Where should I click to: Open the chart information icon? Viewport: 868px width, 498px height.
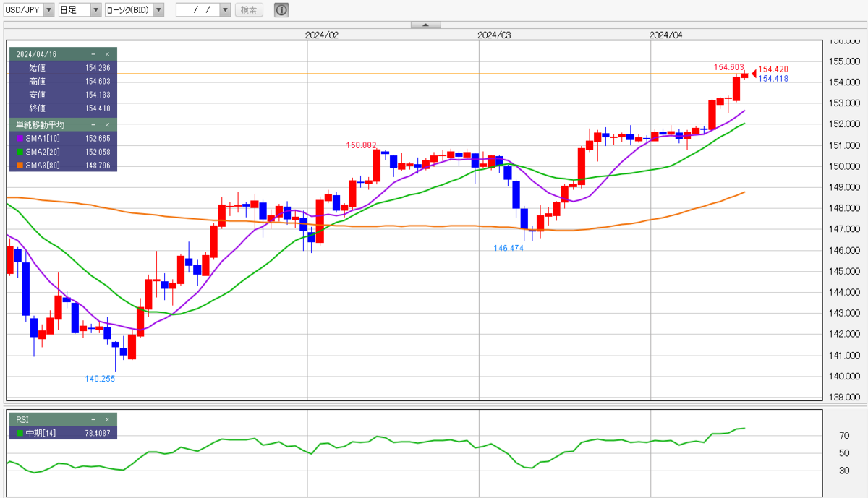click(x=281, y=10)
